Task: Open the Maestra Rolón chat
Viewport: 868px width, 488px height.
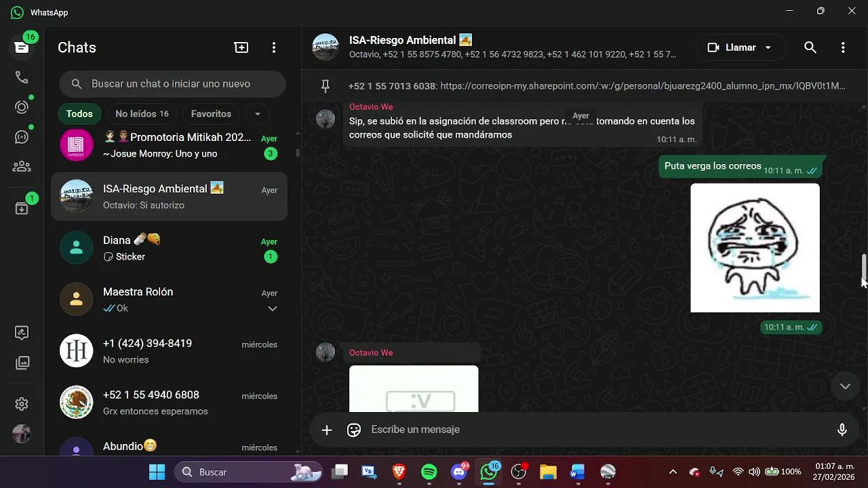Action: pyautogui.click(x=169, y=300)
